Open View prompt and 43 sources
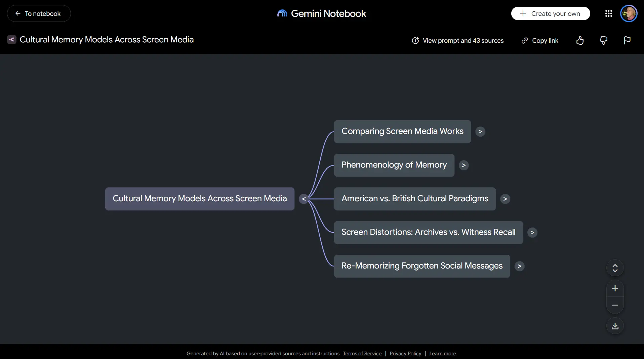 (457, 40)
